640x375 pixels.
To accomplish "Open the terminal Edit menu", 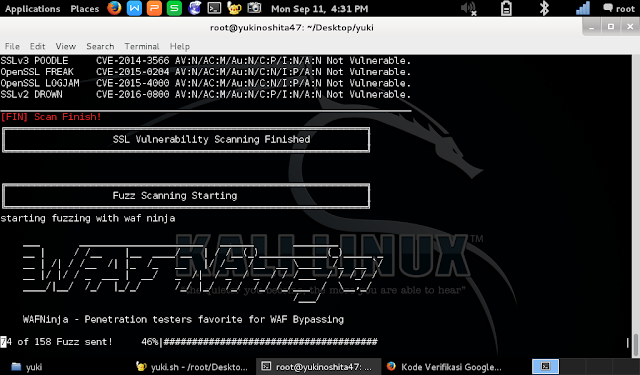I will [37, 46].
